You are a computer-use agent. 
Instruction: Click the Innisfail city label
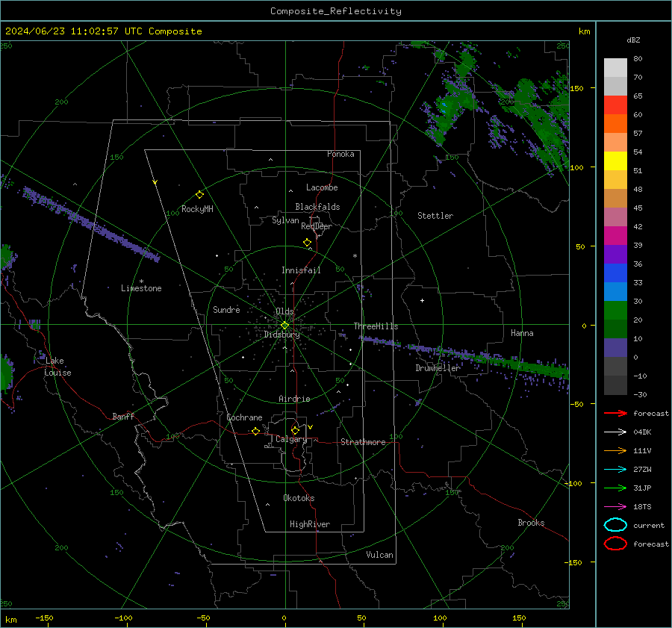tap(301, 270)
